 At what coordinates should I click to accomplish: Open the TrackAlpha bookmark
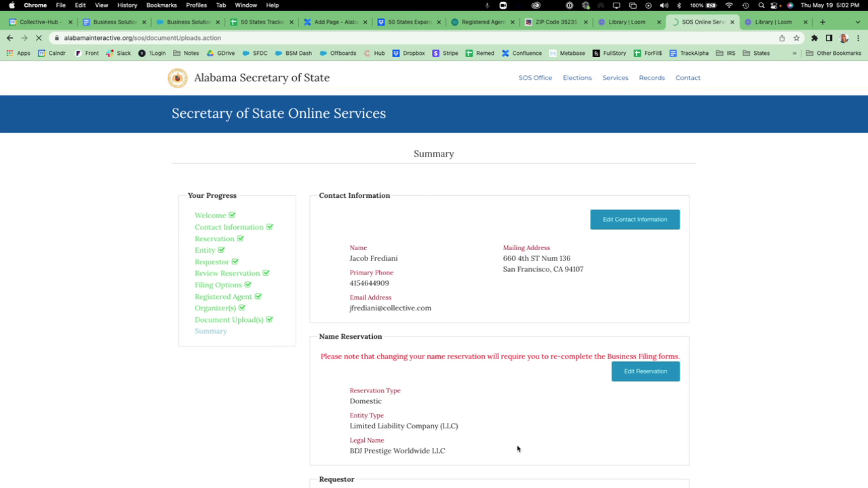pos(689,53)
